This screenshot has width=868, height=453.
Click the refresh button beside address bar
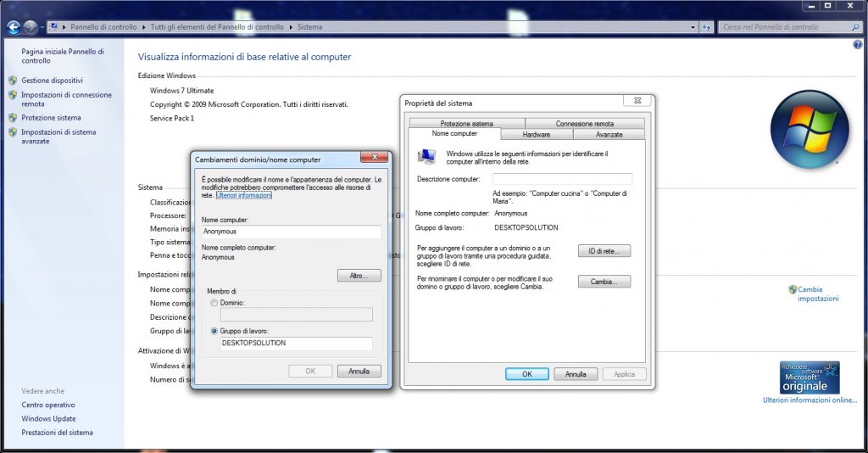706,26
